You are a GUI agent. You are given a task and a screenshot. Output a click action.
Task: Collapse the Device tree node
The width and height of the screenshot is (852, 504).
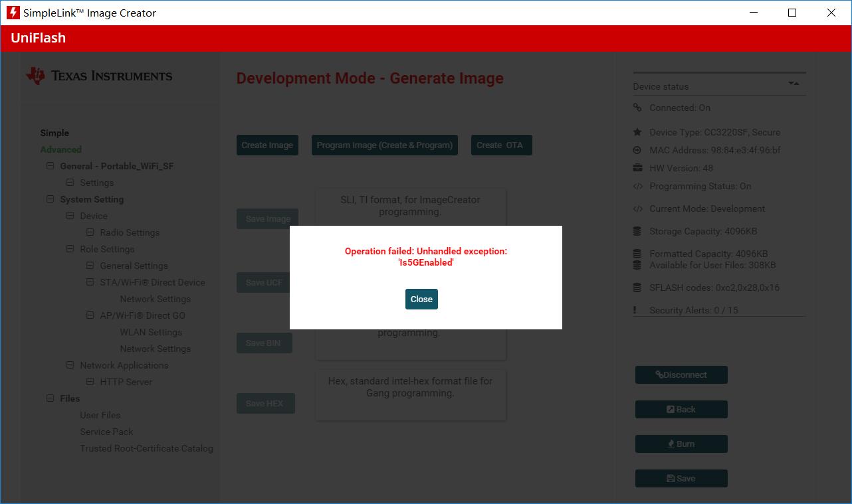[x=70, y=216]
